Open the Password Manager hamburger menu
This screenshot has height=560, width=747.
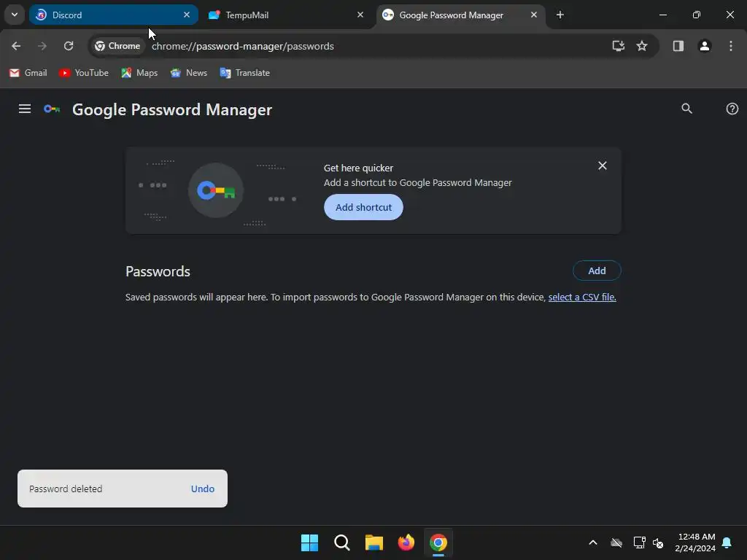25,109
